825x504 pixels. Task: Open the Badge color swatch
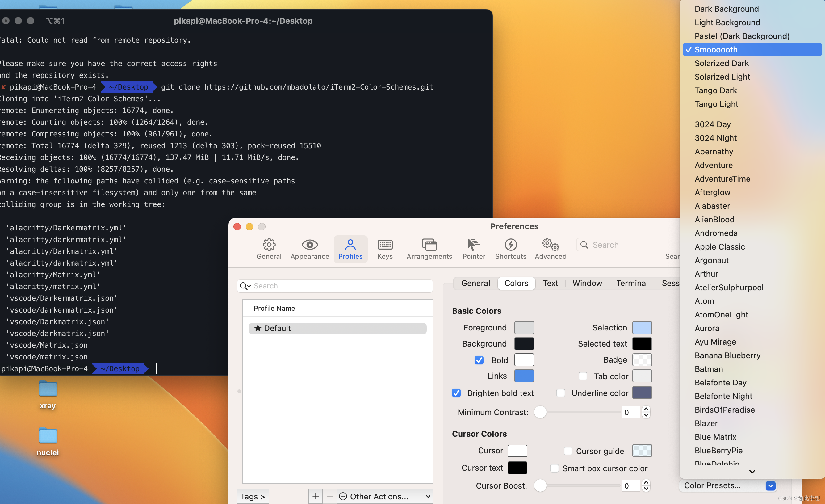click(x=642, y=359)
